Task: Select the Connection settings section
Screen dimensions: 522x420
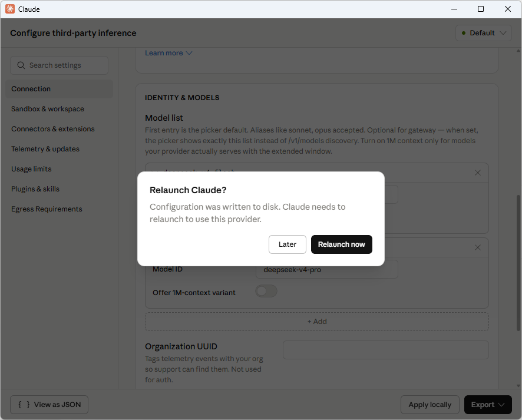Action: pyautogui.click(x=60, y=89)
